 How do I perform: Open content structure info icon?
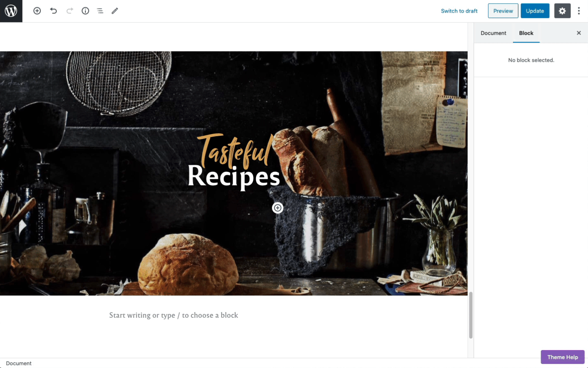[x=85, y=11]
